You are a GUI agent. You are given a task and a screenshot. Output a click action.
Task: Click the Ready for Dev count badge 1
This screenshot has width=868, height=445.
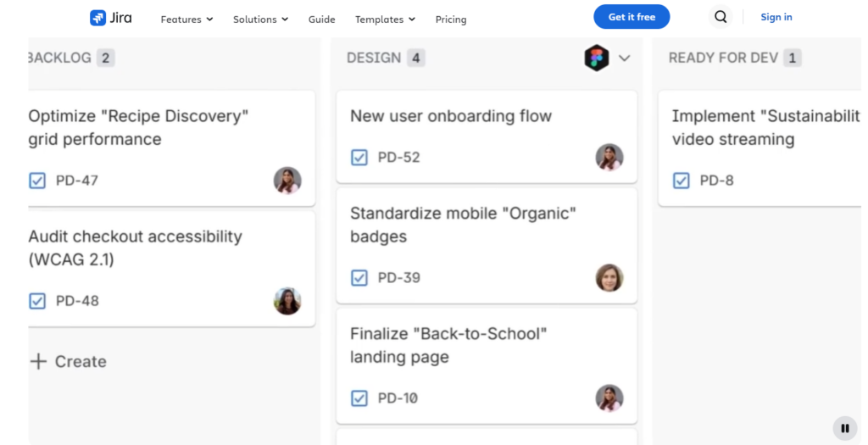coord(793,58)
